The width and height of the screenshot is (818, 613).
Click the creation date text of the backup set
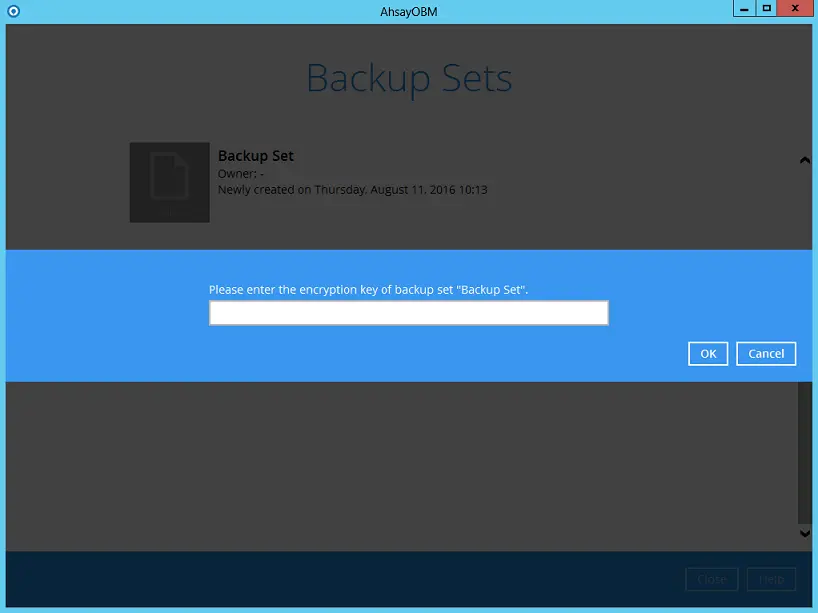click(x=353, y=189)
